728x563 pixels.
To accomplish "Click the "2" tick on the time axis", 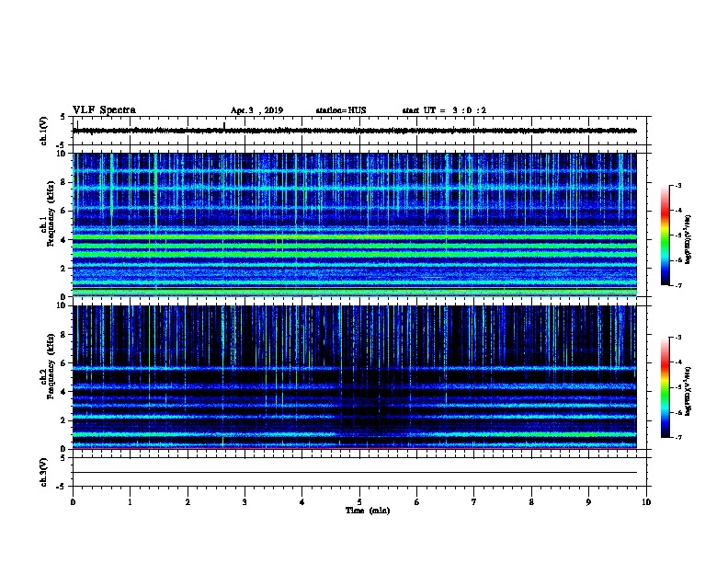I will point(188,502).
